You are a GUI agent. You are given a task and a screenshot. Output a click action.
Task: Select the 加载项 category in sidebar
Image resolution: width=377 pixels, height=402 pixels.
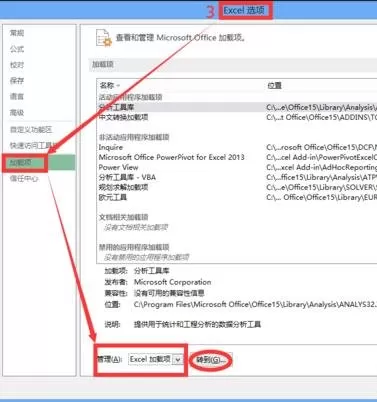[x=39, y=163]
